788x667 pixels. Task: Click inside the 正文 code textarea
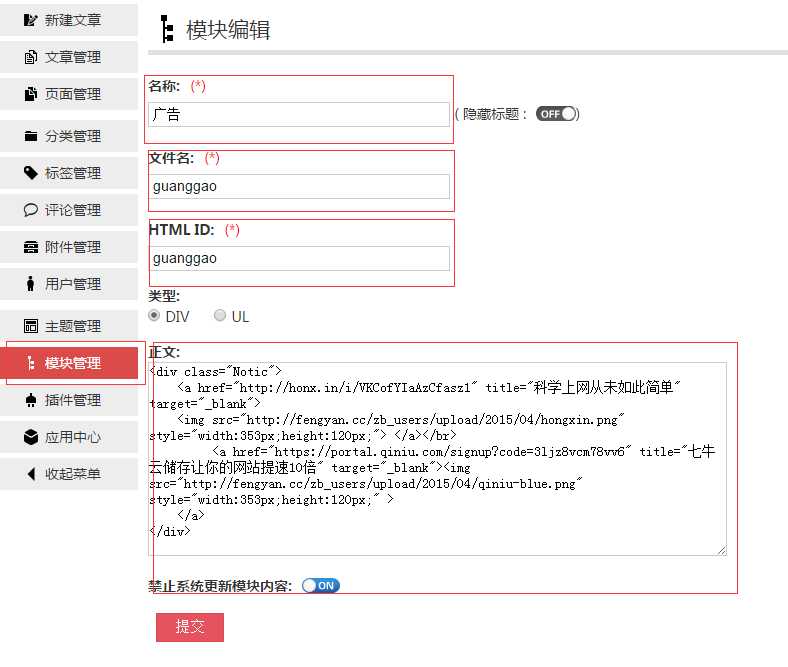click(437, 459)
